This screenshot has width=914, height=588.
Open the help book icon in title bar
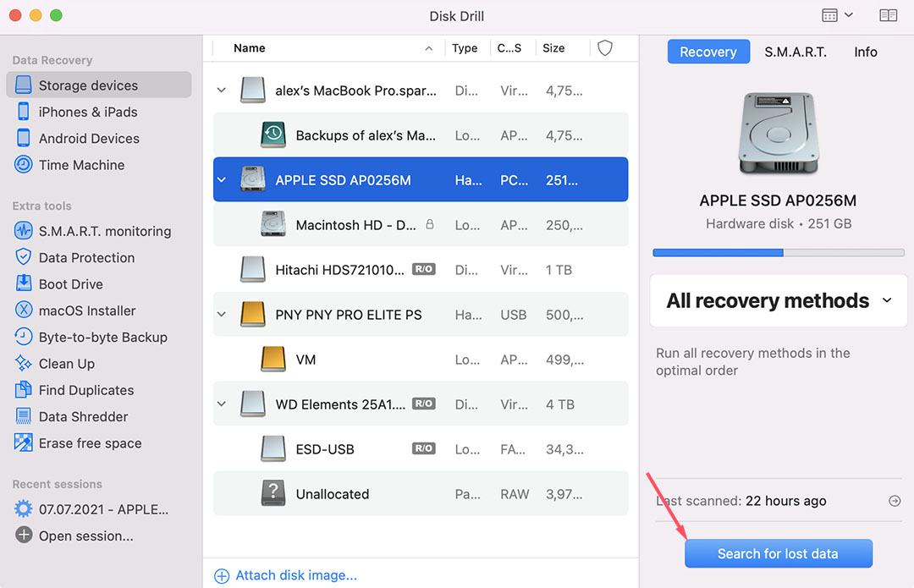(888, 16)
